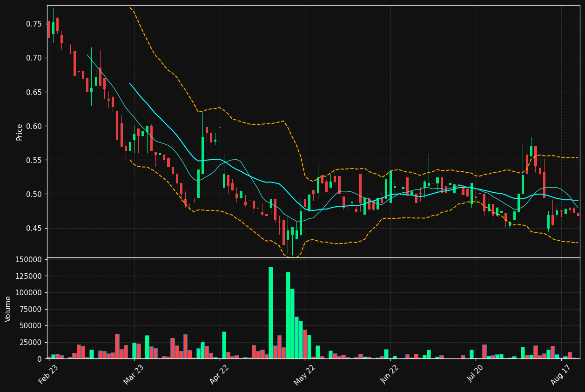Click the 0.75 price axis label

(x=34, y=24)
